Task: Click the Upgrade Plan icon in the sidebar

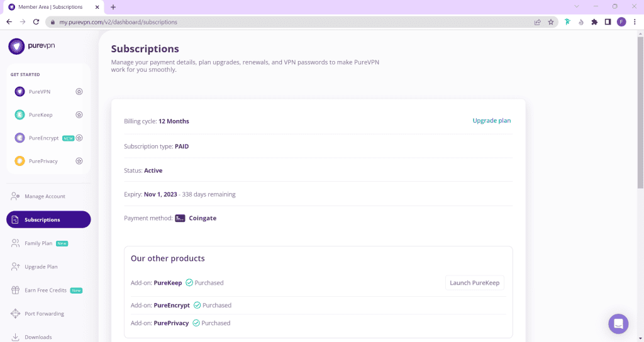Action: coord(15,267)
